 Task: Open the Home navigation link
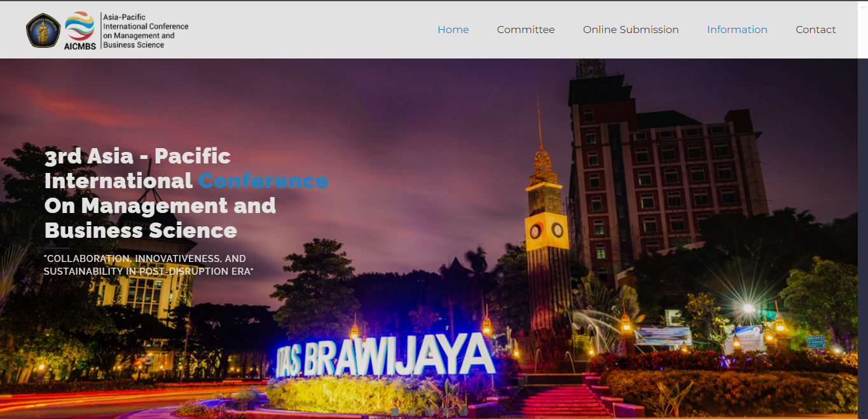pyautogui.click(x=453, y=30)
